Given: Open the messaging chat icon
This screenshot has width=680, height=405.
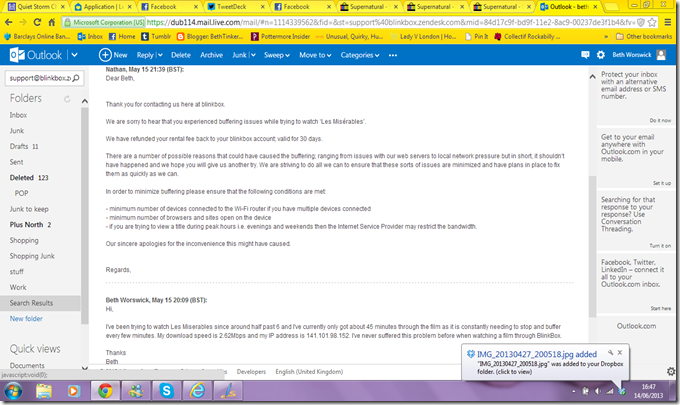Looking at the screenshot, I should pyautogui.click(x=585, y=55).
